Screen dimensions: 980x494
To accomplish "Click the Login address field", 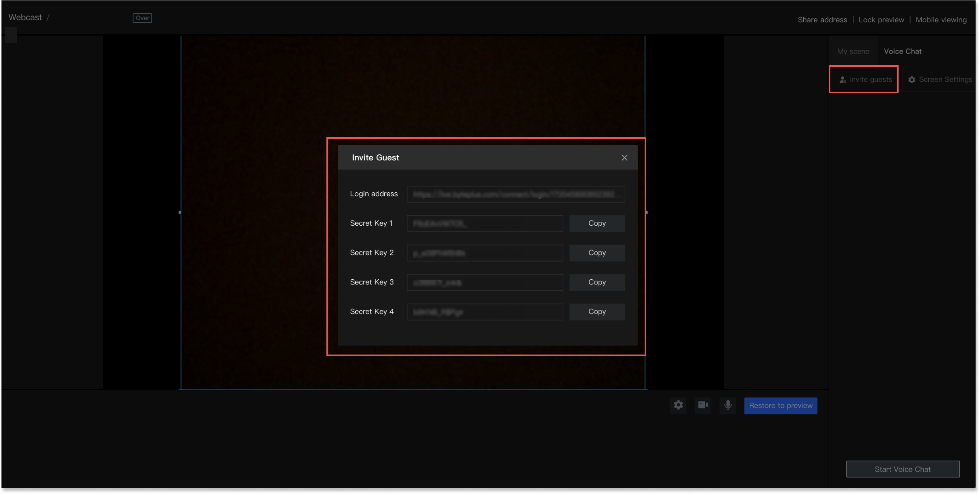I will (515, 194).
